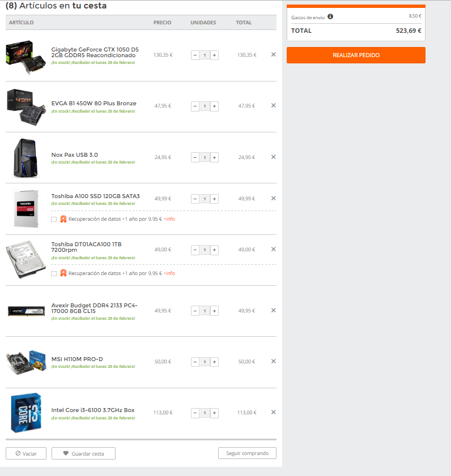
Task: Click quantity field of Toshiba DT01ACA100
Action: pos(205,250)
